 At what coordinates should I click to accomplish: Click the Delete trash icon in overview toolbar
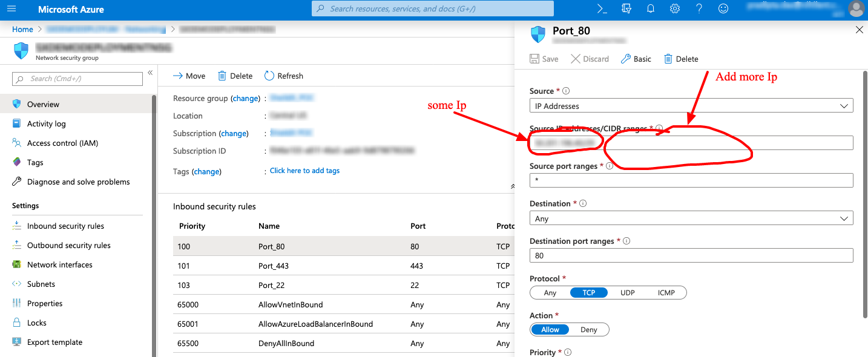(x=222, y=76)
